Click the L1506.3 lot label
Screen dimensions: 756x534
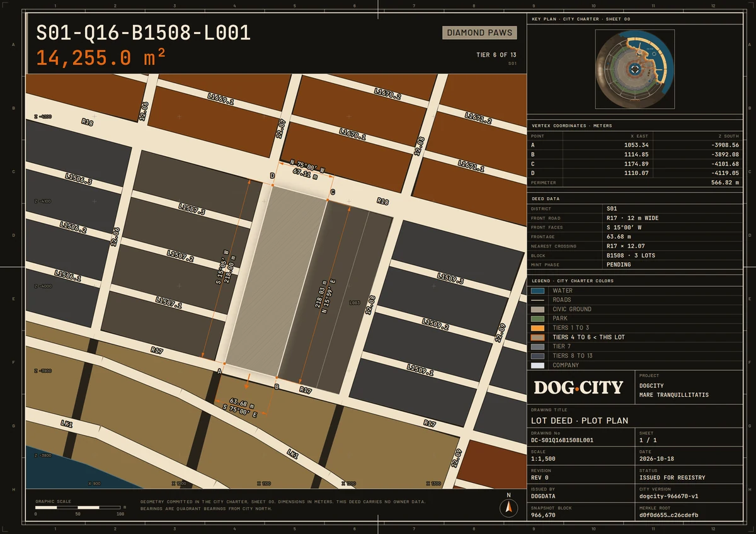(x=79, y=178)
